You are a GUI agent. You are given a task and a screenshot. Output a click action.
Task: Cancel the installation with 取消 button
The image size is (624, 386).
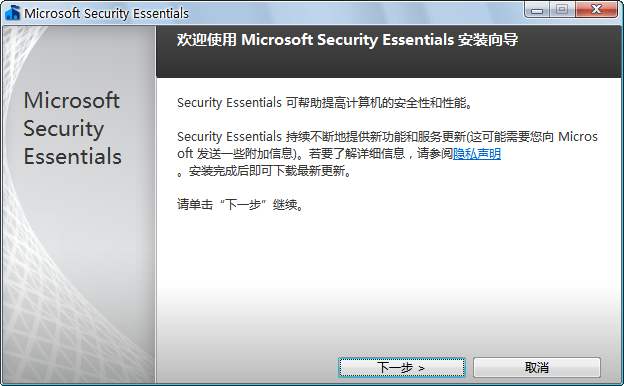536,367
